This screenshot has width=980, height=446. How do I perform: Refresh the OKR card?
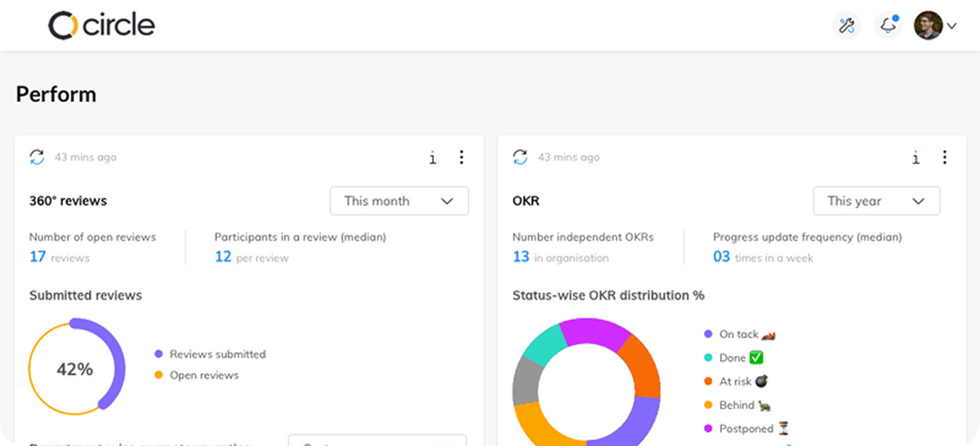[520, 157]
